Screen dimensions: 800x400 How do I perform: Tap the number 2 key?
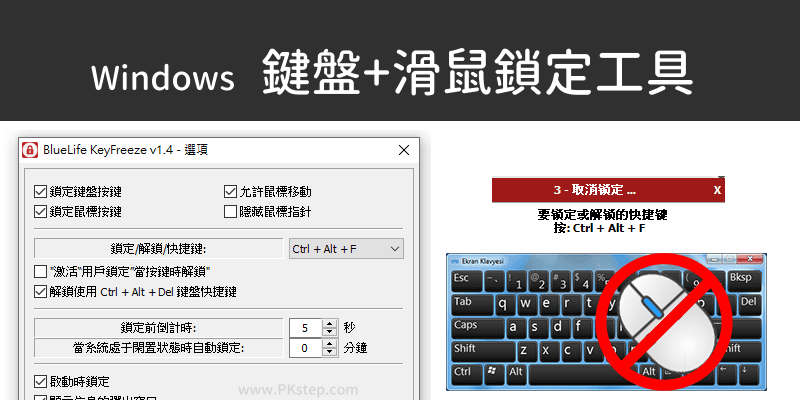tap(539, 281)
